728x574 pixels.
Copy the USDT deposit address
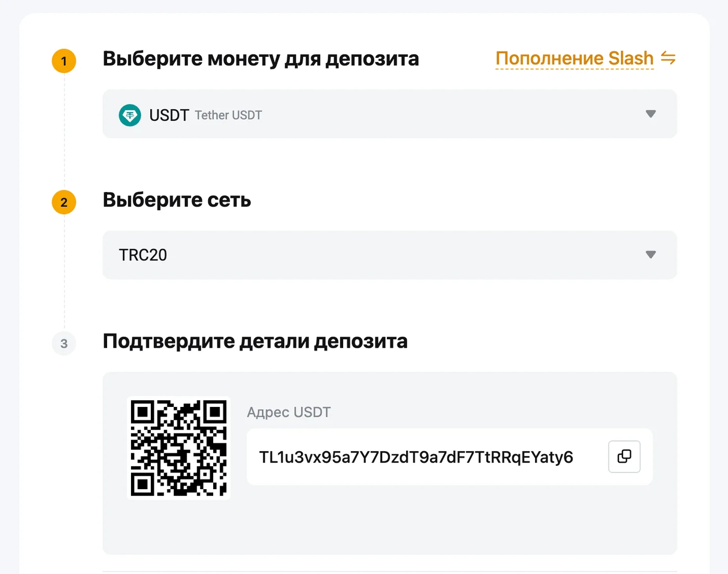pyautogui.click(x=624, y=456)
